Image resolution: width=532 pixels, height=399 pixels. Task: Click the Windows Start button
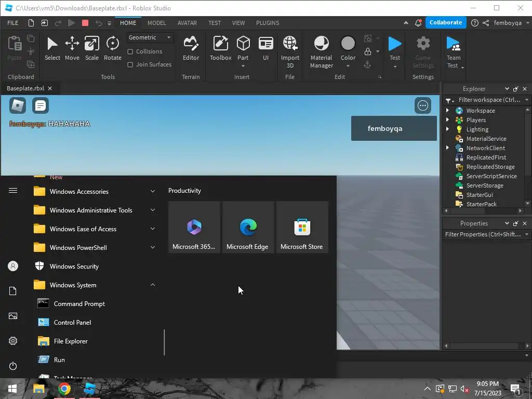(12, 389)
